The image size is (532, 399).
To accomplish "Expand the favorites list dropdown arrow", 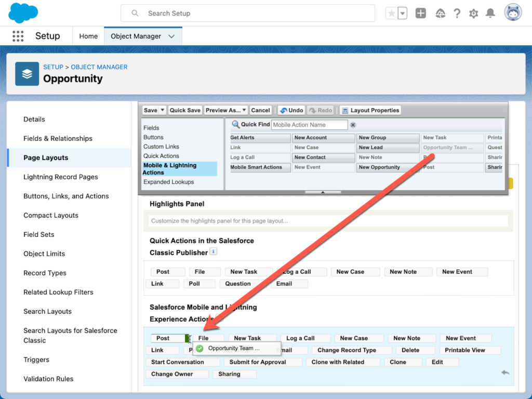I will click(x=403, y=14).
